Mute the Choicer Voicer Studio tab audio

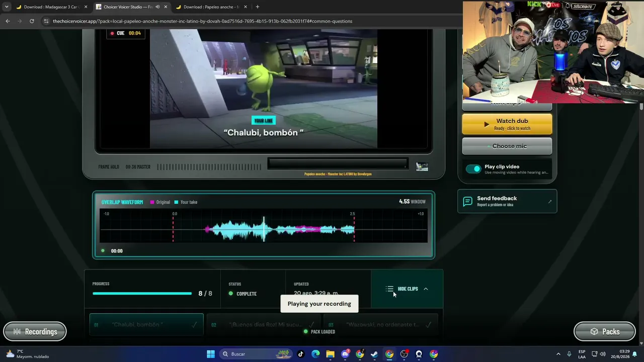[157, 7]
